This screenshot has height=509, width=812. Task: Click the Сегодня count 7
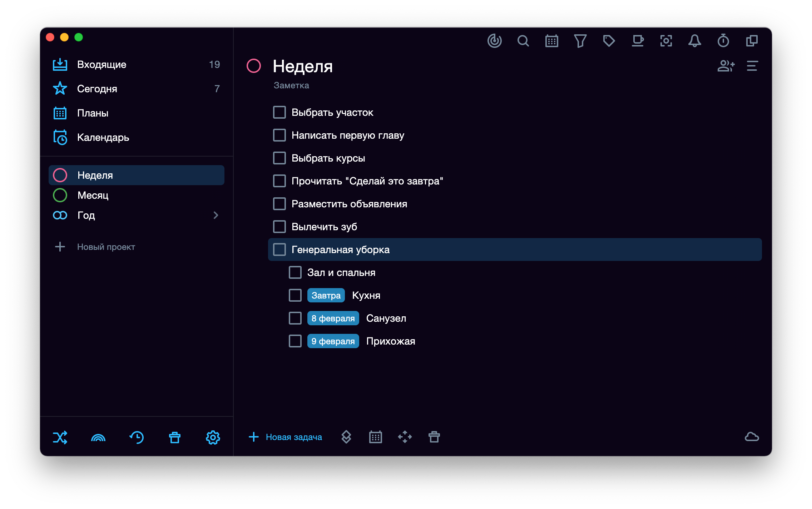point(217,89)
